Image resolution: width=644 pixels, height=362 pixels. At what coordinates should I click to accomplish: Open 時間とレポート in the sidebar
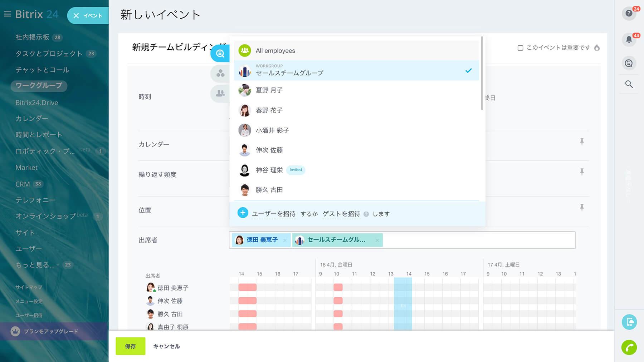coord(39,135)
